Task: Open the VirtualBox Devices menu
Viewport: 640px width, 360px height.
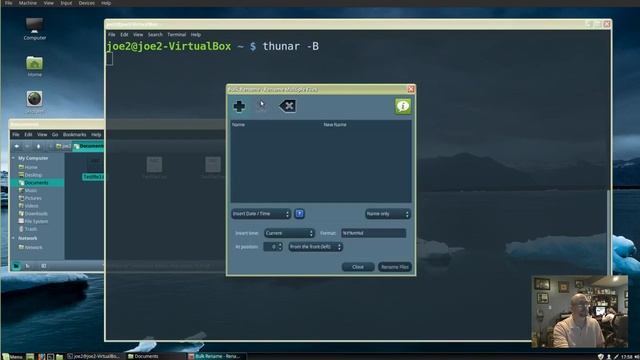Action: pos(87,3)
